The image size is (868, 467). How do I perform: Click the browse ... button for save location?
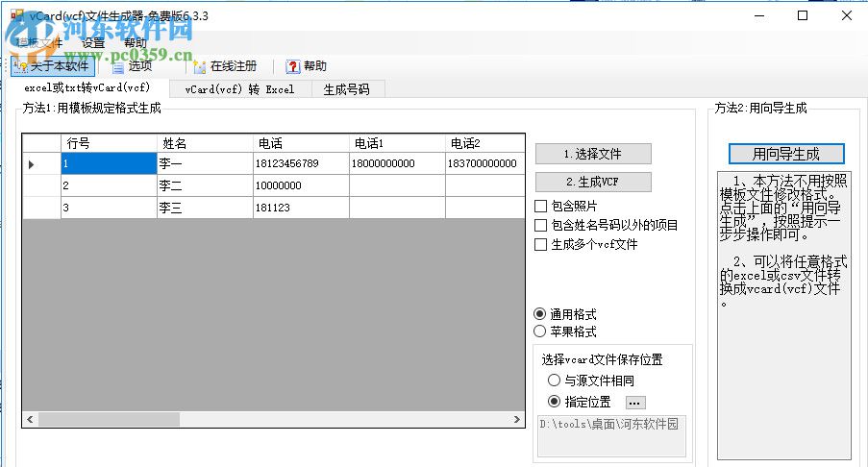(635, 403)
